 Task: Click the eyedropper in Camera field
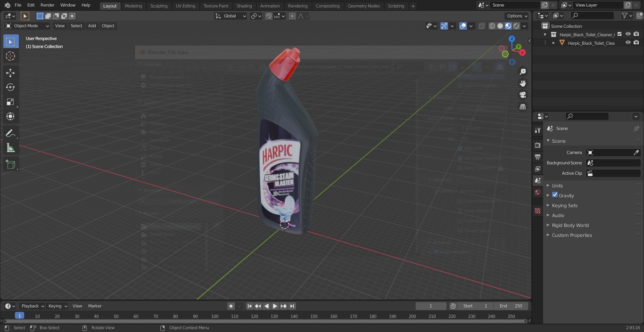[x=636, y=153]
